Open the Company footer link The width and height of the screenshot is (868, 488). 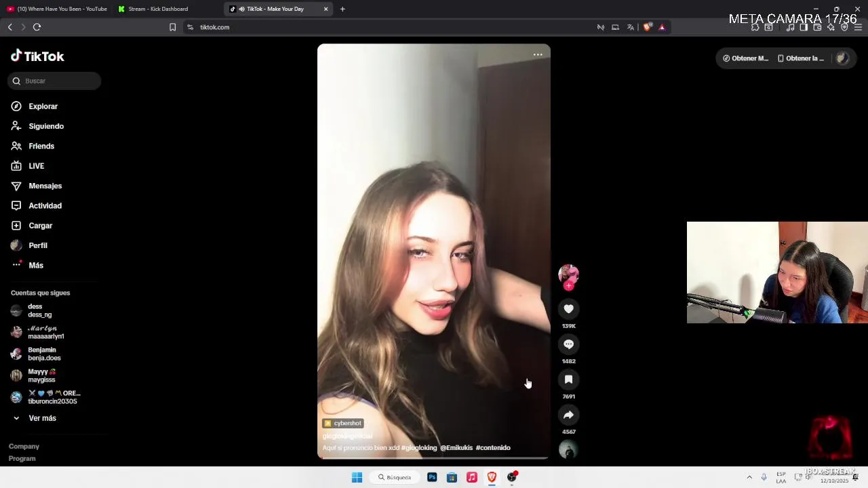(x=24, y=447)
